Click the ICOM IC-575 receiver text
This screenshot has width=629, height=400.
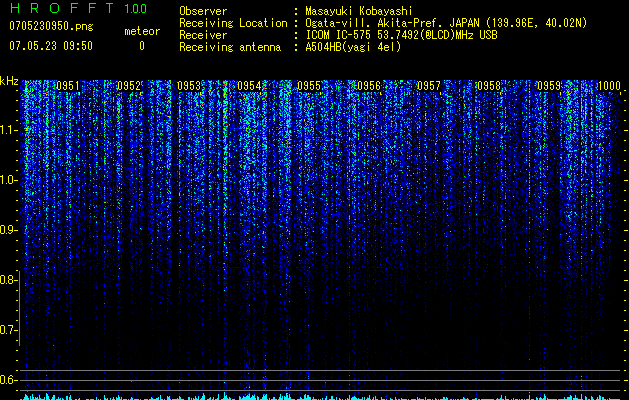tap(401, 35)
